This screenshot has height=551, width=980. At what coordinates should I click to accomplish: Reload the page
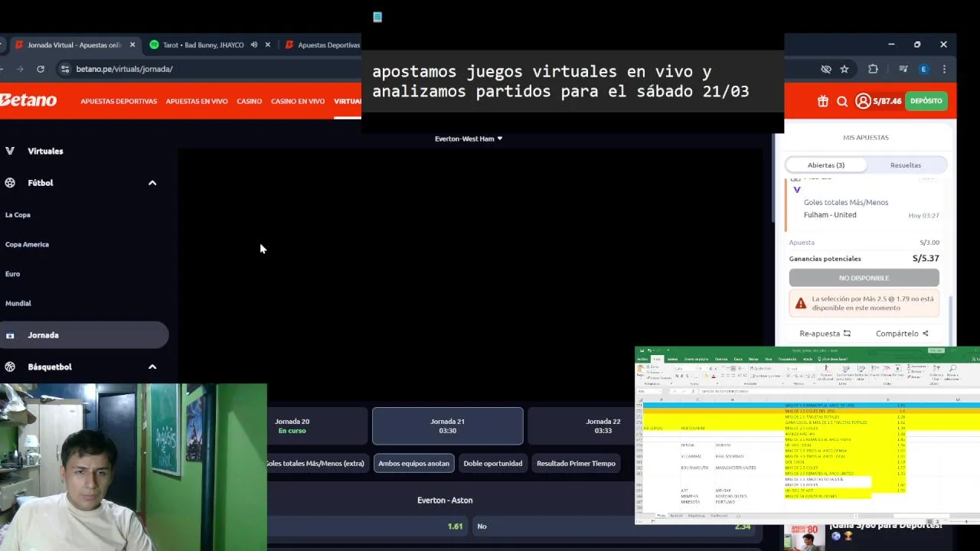(x=41, y=69)
